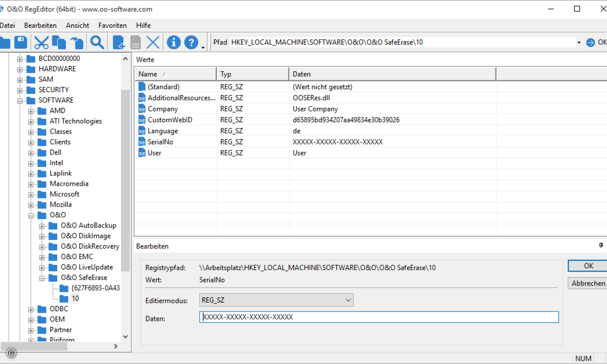The height and width of the screenshot is (364, 607).
Task: Select the O&O LiveUpdate key
Action: (86, 267)
